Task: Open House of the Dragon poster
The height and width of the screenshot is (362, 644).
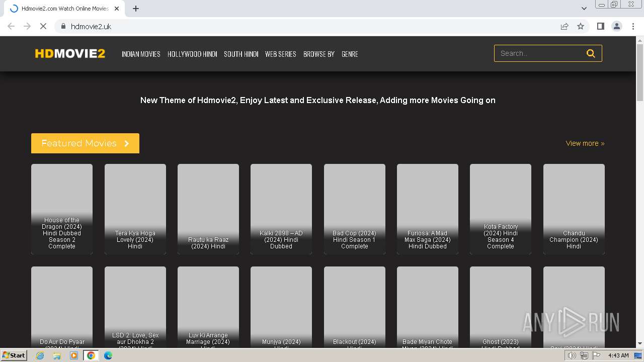Action: [x=62, y=209]
